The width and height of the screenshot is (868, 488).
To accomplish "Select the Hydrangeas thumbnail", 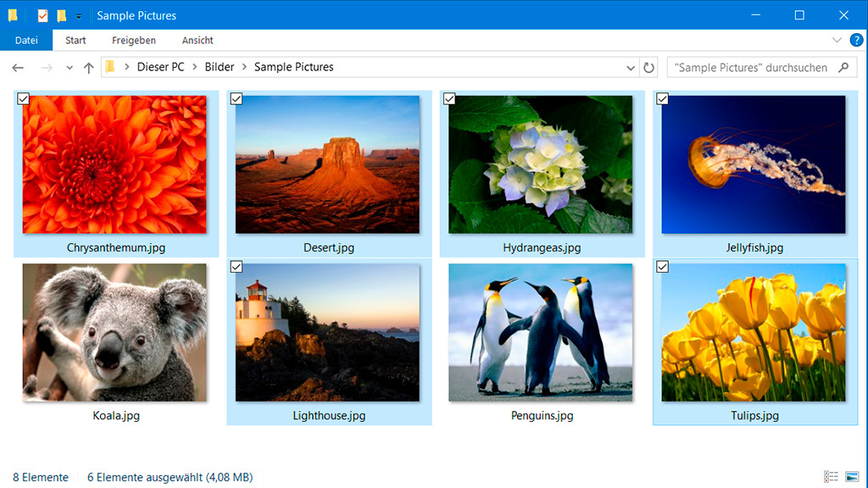I will pos(540,164).
